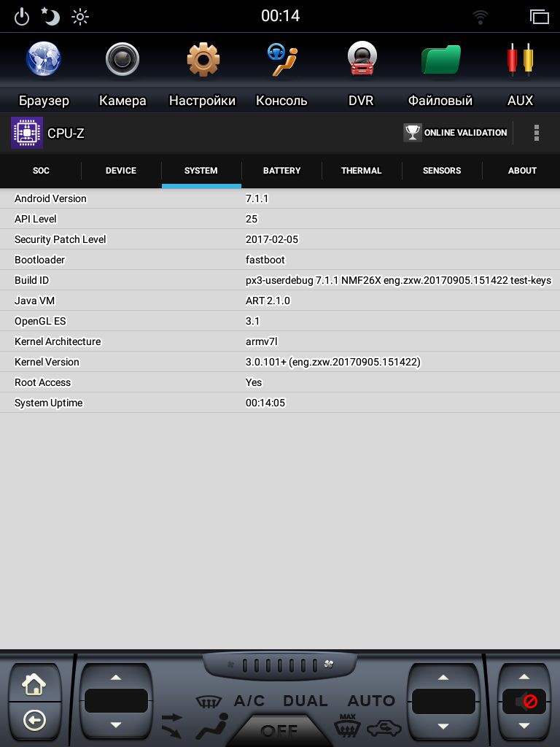Click the Java VM value ART 2.1.0
Screen dimensions: 560x747
pyautogui.click(x=268, y=301)
